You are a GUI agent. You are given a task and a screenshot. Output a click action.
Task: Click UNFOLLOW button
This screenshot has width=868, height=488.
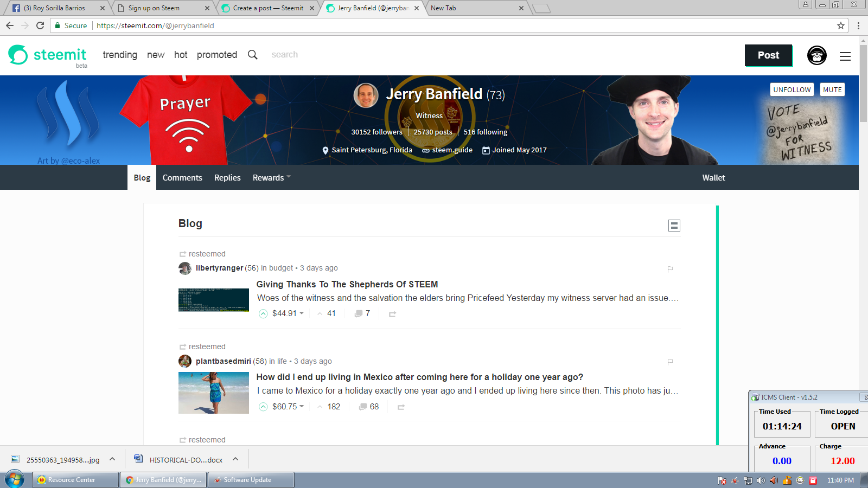[x=792, y=89]
